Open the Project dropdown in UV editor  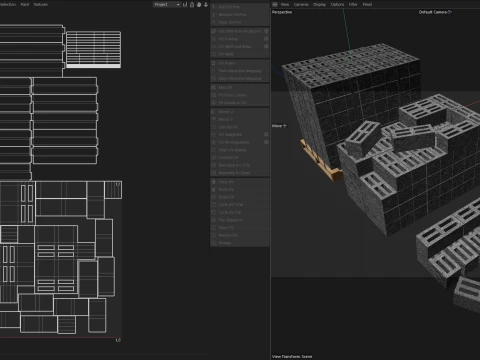click(x=167, y=4)
